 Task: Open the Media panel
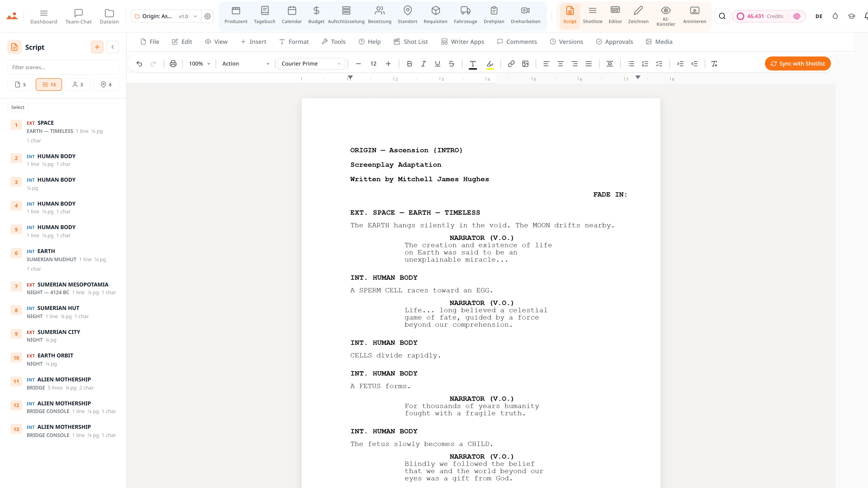click(659, 42)
